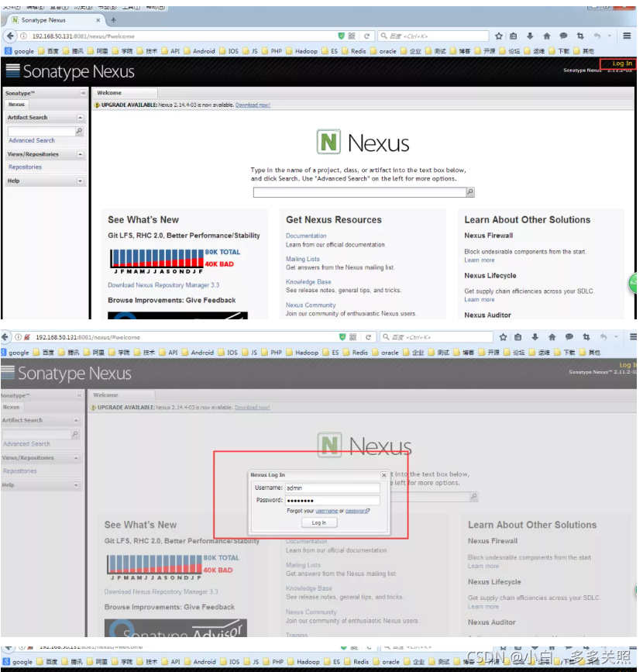
Task: Click QR code icon in lower address bar
Action: coord(353,337)
